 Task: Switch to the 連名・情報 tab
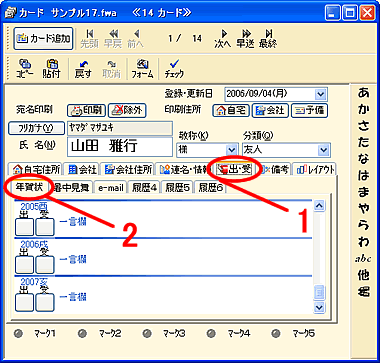(183, 169)
